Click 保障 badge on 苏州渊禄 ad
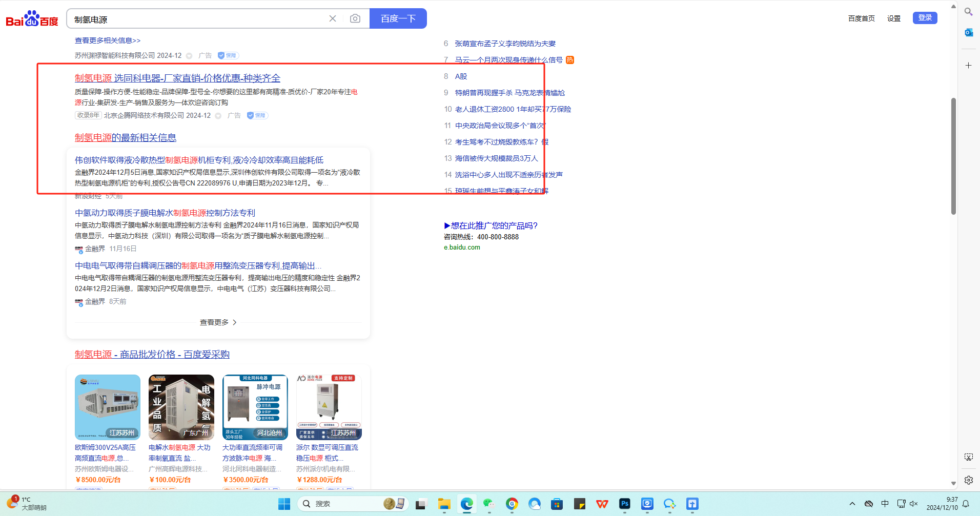 coord(228,55)
